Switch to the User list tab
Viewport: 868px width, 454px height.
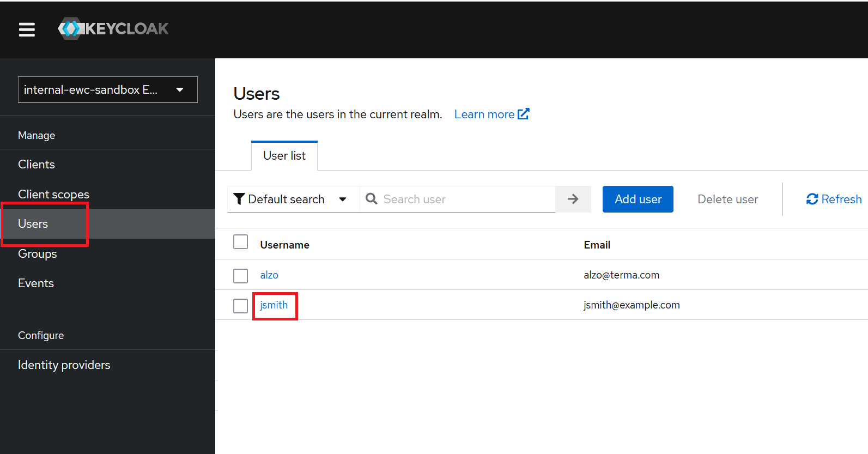point(284,156)
